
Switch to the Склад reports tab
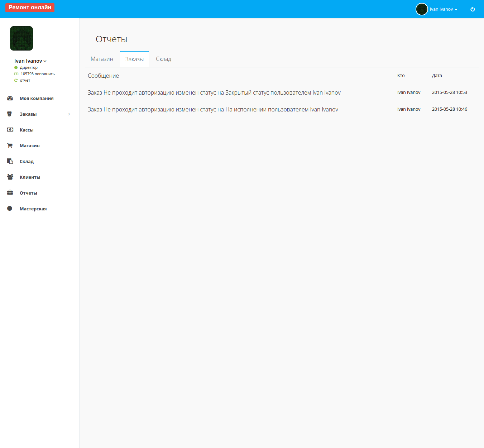(163, 59)
